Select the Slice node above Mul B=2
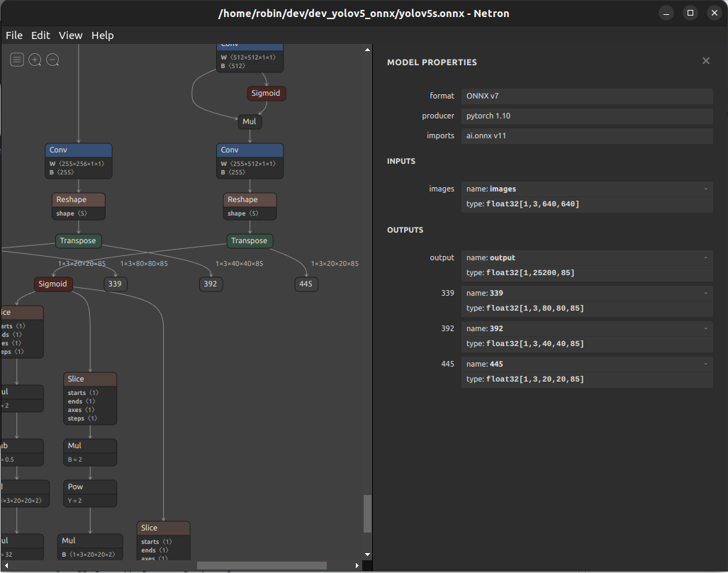The width and height of the screenshot is (728, 573). click(x=90, y=399)
